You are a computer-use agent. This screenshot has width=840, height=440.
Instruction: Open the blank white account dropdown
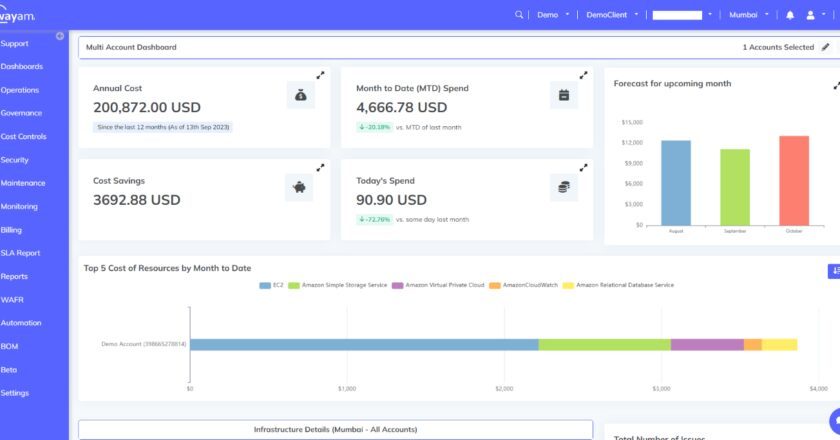coord(682,15)
